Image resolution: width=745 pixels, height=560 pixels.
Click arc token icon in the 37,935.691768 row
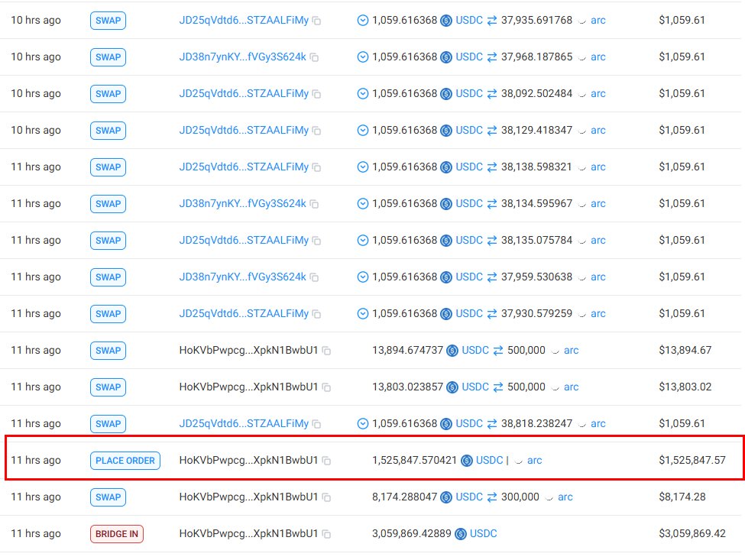point(582,21)
